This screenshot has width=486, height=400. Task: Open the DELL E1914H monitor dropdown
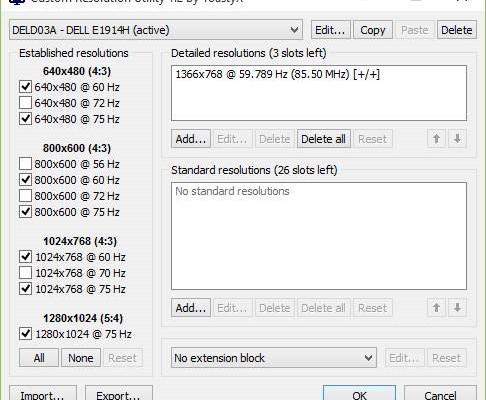pyautogui.click(x=156, y=30)
